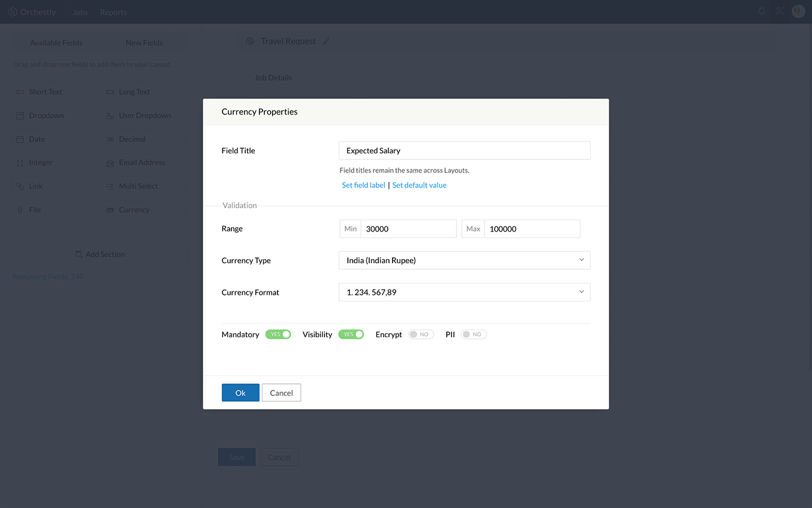This screenshot has height=508, width=812.
Task: Click the Remaining Fields: 240 text
Action: coord(48,277)
